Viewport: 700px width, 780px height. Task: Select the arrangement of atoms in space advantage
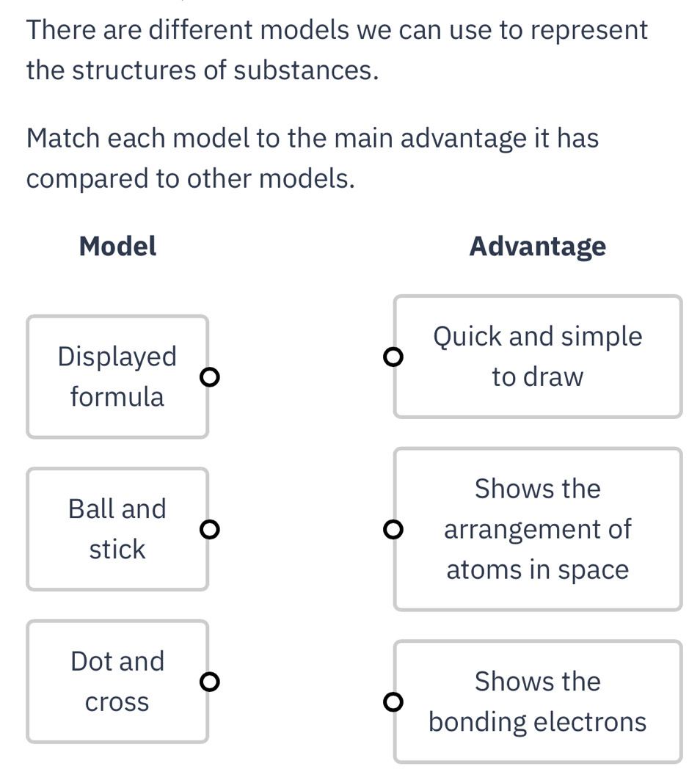click(538, 528)
